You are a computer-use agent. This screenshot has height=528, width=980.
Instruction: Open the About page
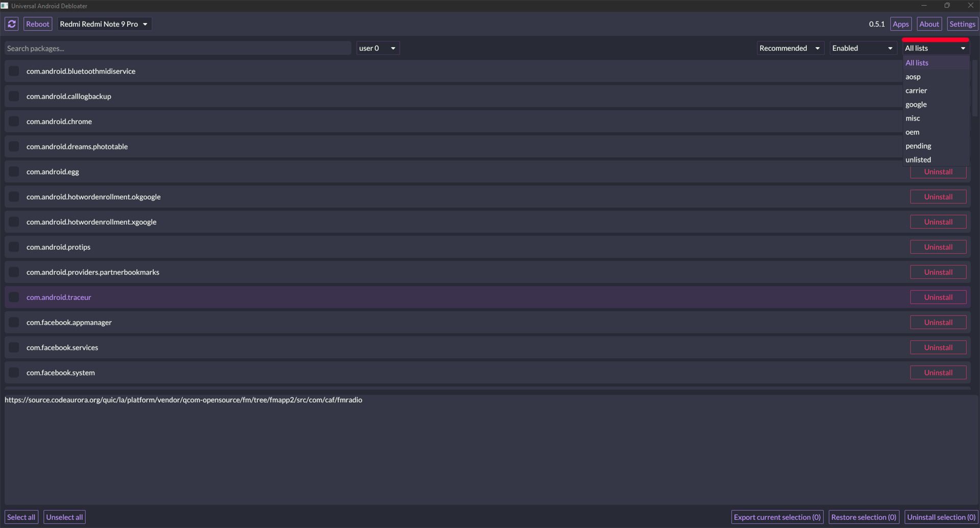(x=929, y=24)
